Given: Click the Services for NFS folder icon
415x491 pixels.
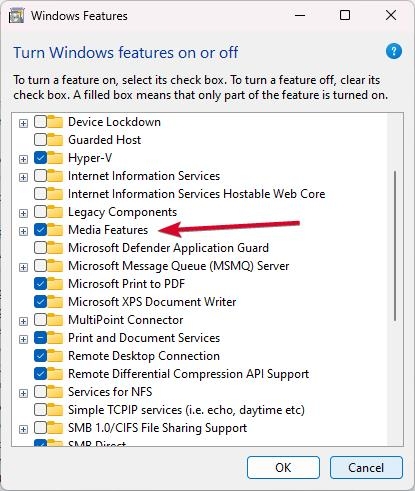Looking at the screenshot, I should (x=55, y=392).
